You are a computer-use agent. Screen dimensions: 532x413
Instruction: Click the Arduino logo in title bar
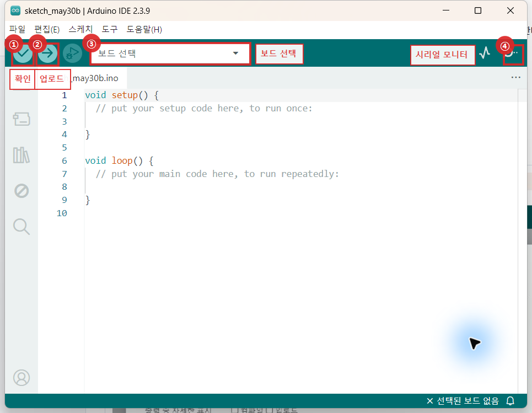point(15,10)
